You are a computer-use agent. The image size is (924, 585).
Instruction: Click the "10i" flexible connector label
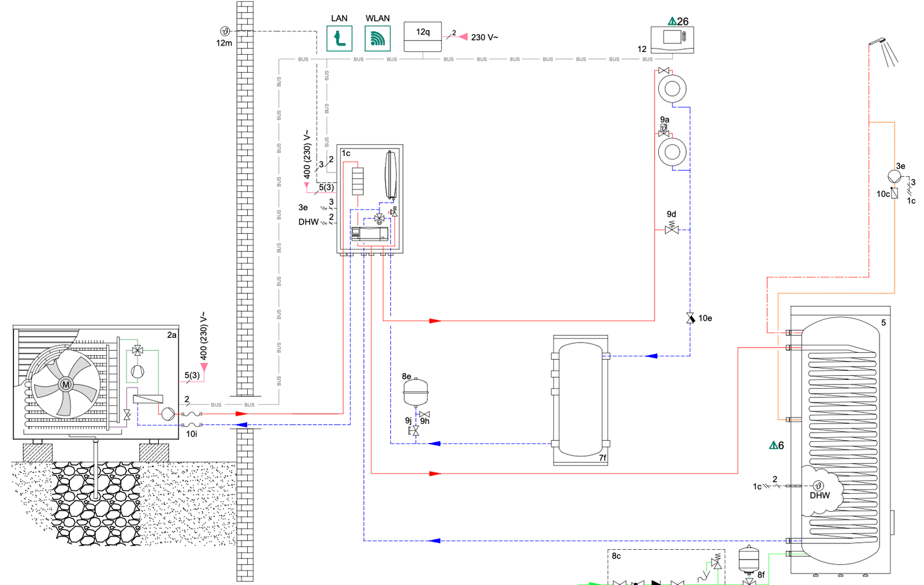(191, 434)
